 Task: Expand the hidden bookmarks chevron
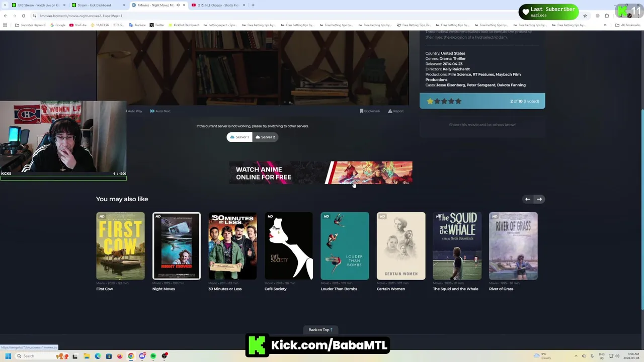(x=605, y=25)
